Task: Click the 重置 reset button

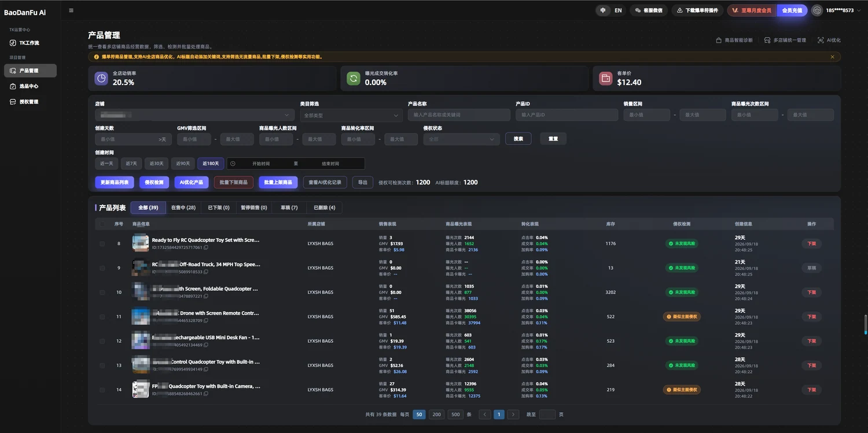Action: pyautogui.click(x=553, y=139)
